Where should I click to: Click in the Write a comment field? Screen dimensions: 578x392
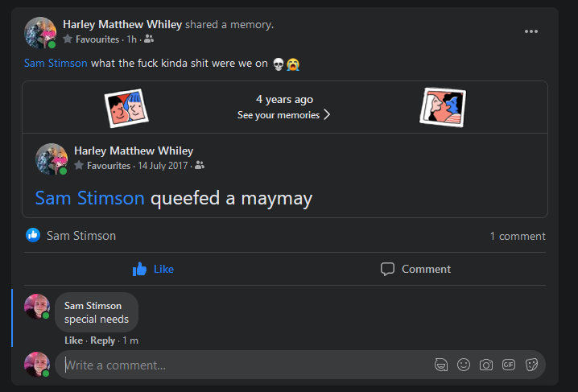[243, 365]
